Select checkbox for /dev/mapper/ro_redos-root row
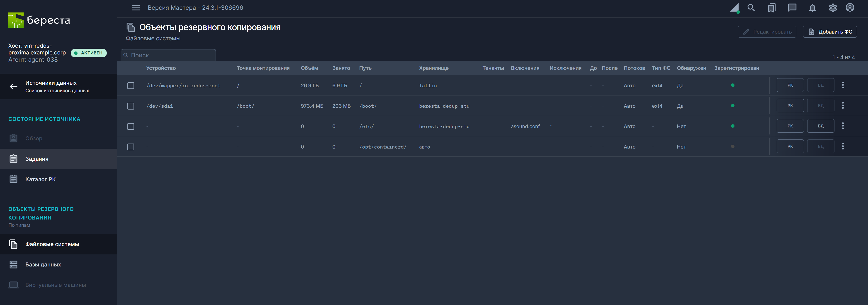Image resolution: width=868 pixels, height=305 pixels. (x=131, y=85)
